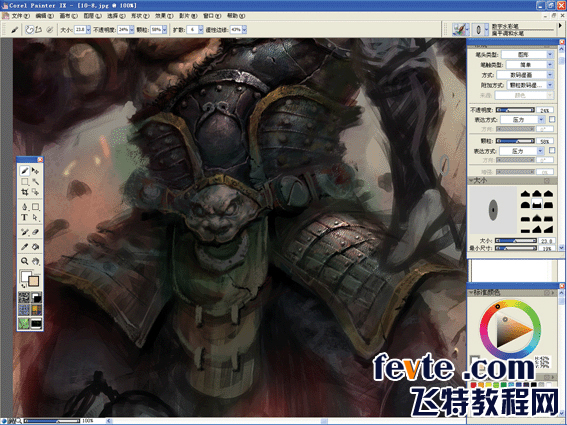Select the Cloner tool

pos(25,232)
